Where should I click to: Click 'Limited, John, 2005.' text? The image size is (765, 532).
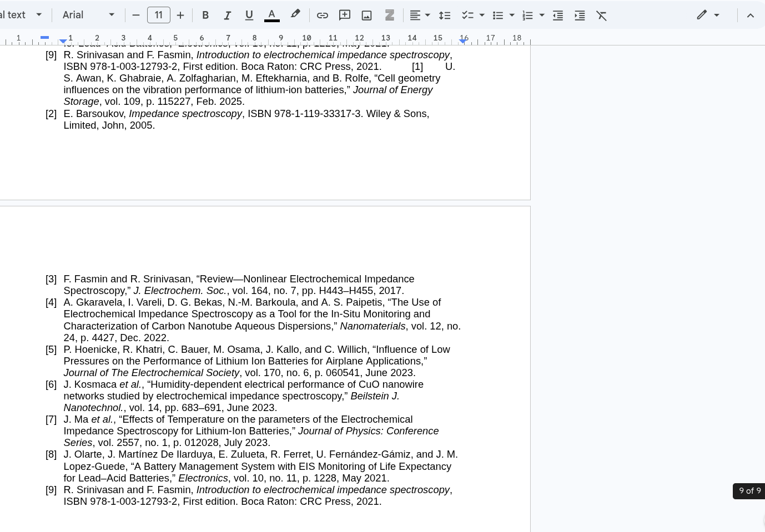[x=109, y=125]
